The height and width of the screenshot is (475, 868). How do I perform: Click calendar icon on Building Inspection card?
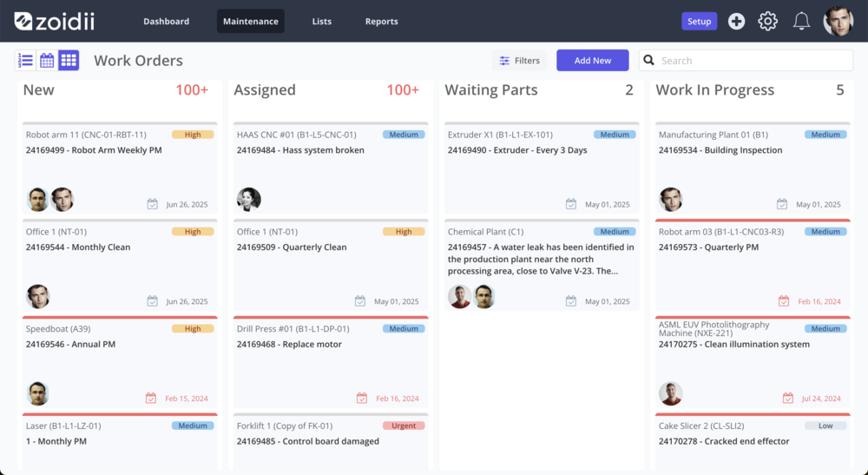(x=782, y=204)
